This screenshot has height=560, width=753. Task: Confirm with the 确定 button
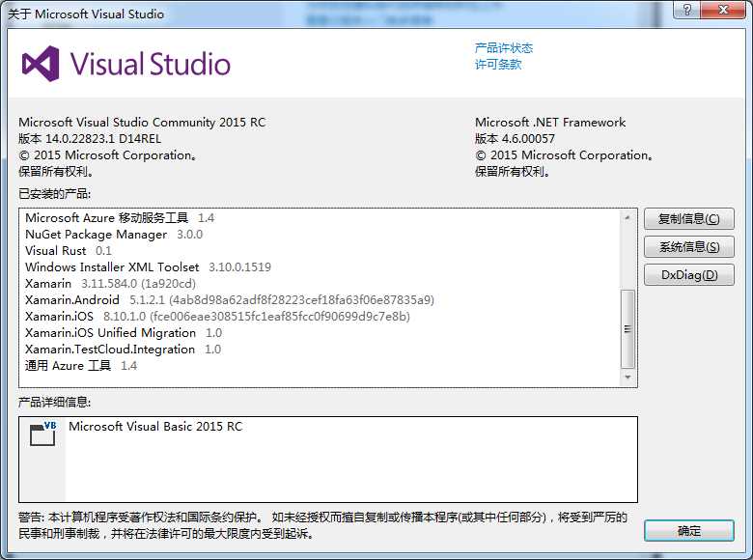tap(688, 531)
